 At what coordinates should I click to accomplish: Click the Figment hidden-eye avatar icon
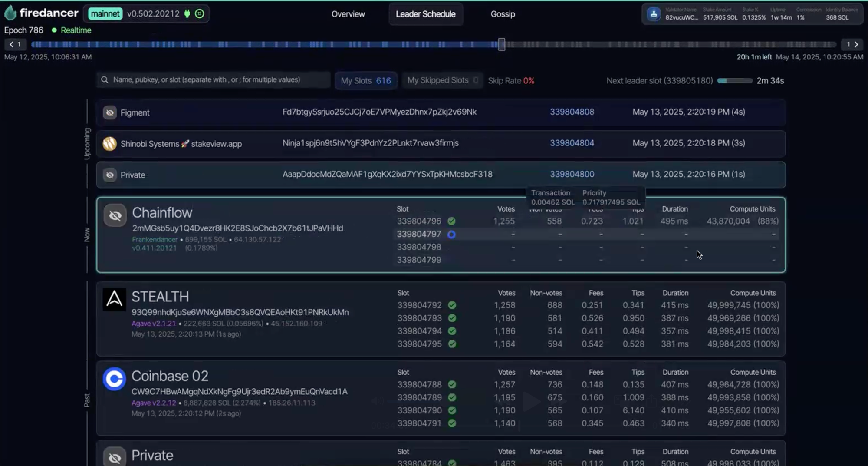click(110, 112)
